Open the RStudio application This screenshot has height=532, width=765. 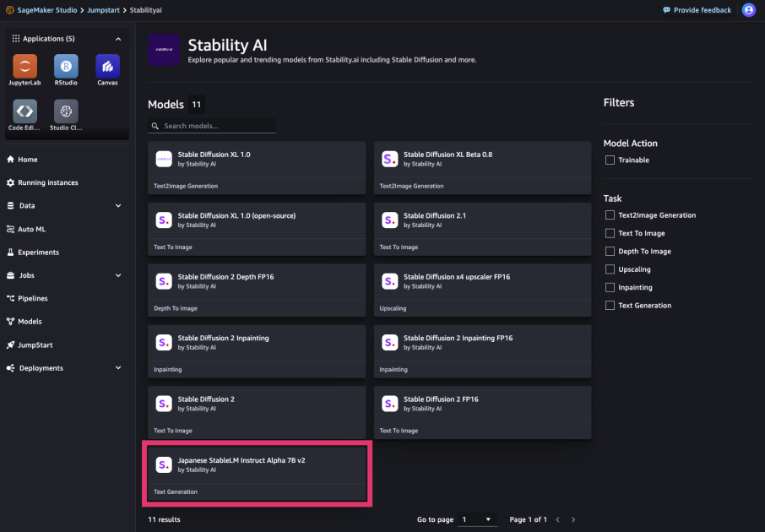point(66,70)
